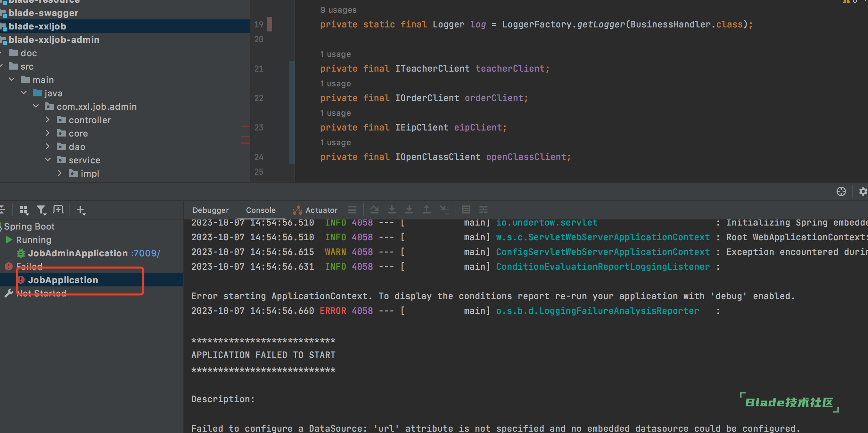Click the Evaluate Expression calculator icon
This screenshot has width=868, height=433.
tap(466, 209)
